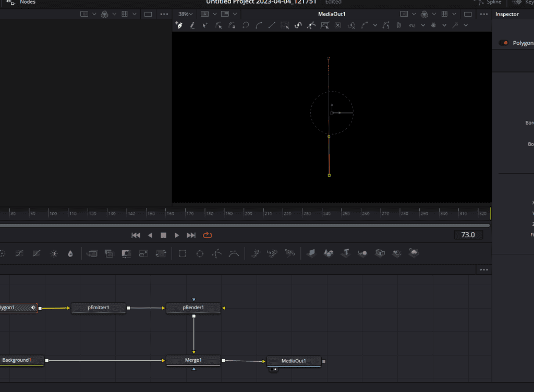Open the Nodes panel button
534x392 pixels.
21,3
